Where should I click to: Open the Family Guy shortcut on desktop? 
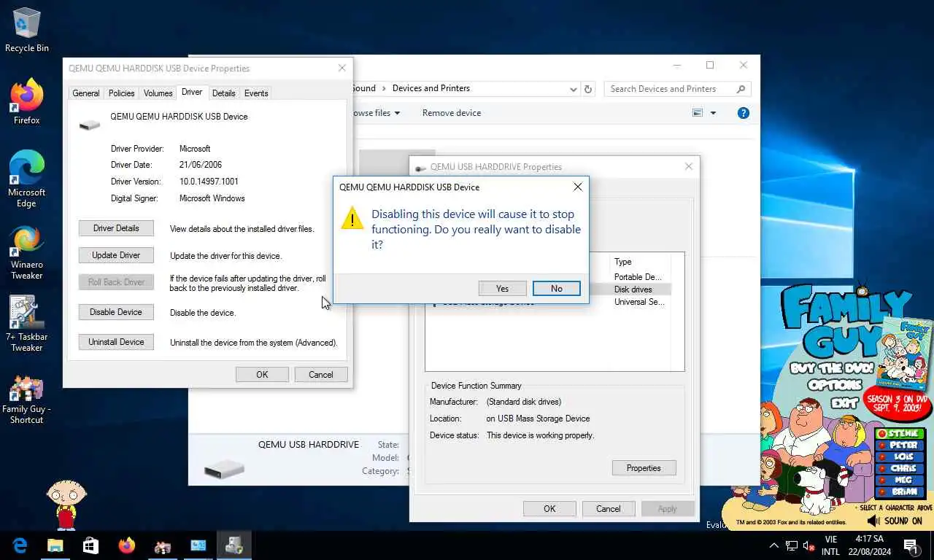click(x=27, y=400)
